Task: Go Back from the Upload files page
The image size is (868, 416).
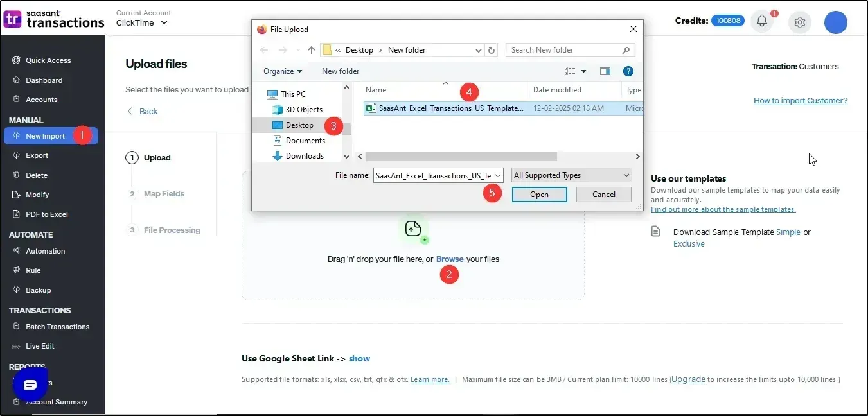Action: point(143,111)
